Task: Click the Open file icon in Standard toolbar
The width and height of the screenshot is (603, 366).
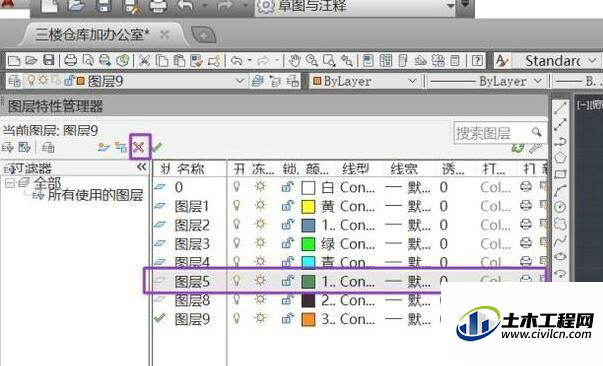Action: click(31, 60)
